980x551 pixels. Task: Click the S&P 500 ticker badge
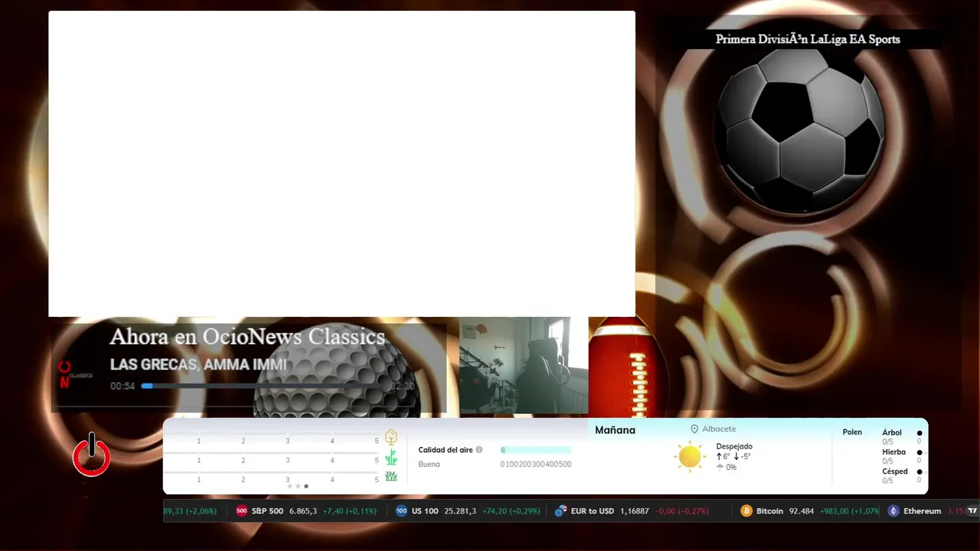241,511
